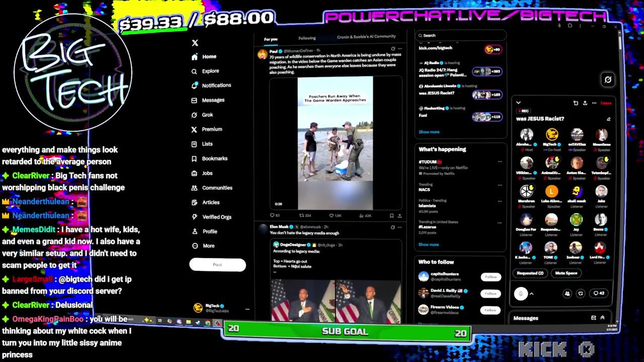Click Mute Space button
The height and width of the screenshot is (362, 644).
pyautogui.click(x=566, y=273)
